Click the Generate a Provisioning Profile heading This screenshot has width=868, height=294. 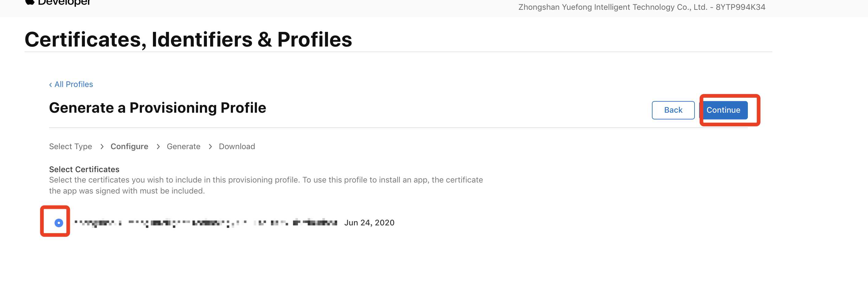(158, 108)
